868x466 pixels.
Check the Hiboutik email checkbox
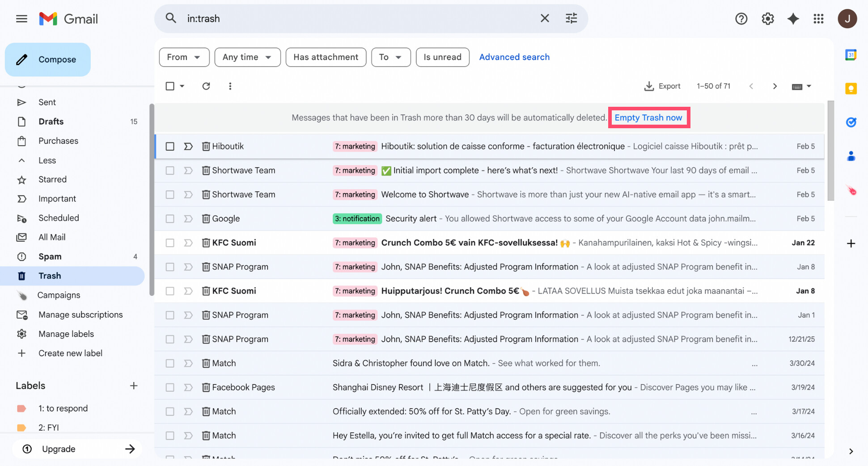(x=170, y=146)
